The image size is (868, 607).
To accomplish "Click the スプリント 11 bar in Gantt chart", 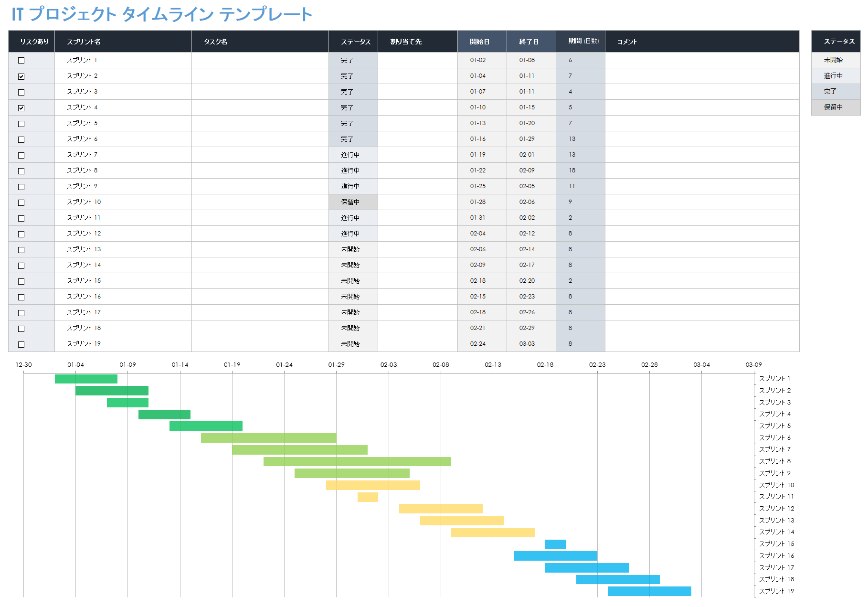I will (x=368, y=497).
